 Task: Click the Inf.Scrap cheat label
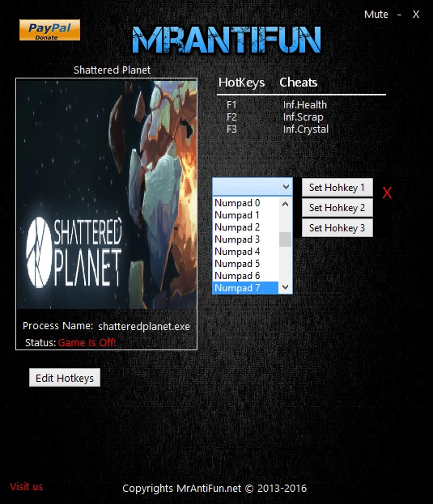click(304, 117)
